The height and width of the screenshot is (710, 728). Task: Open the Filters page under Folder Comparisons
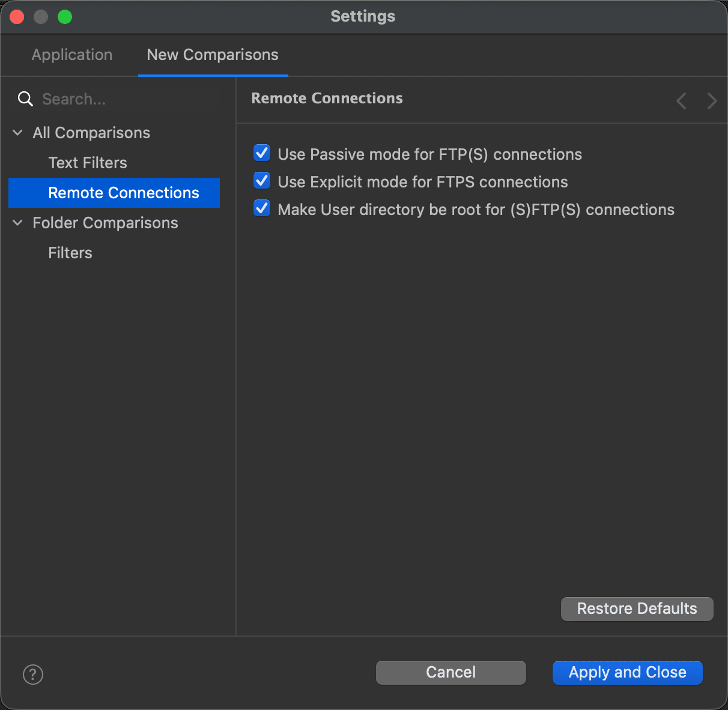click(x=70, y=253)
